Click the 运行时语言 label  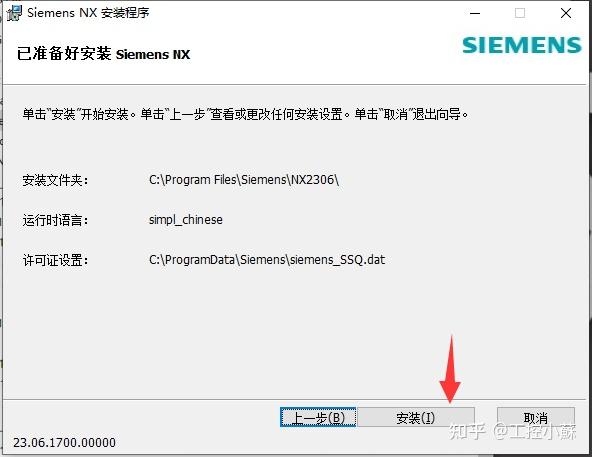[x=55, y=220]
